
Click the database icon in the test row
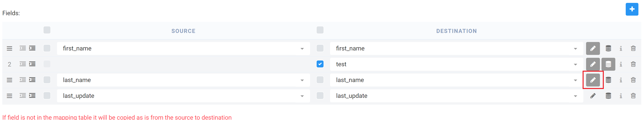608,64
